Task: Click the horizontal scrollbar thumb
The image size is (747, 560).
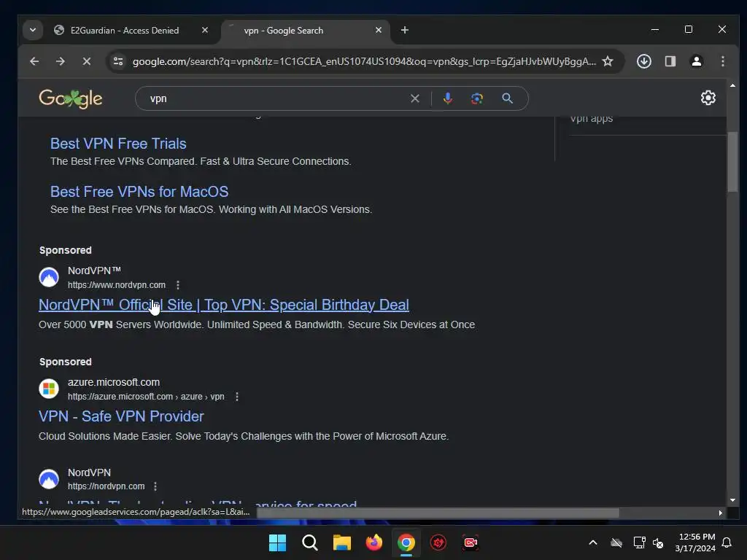Action: click(x=438, y=513)
